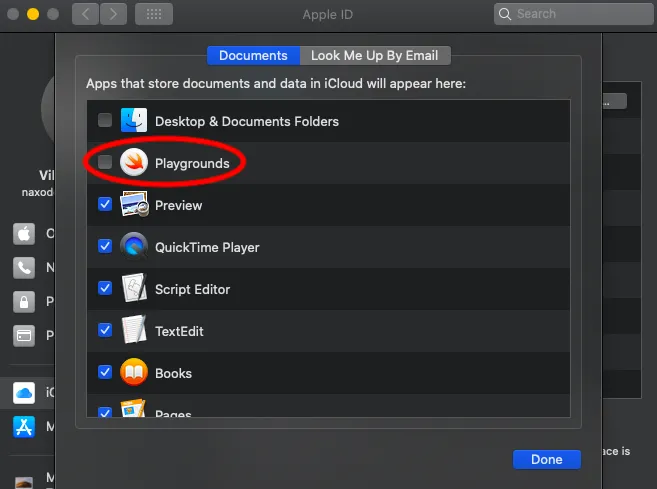Click the yellow minimize window button
Screen dimensions: 657x489
(33, 14)
